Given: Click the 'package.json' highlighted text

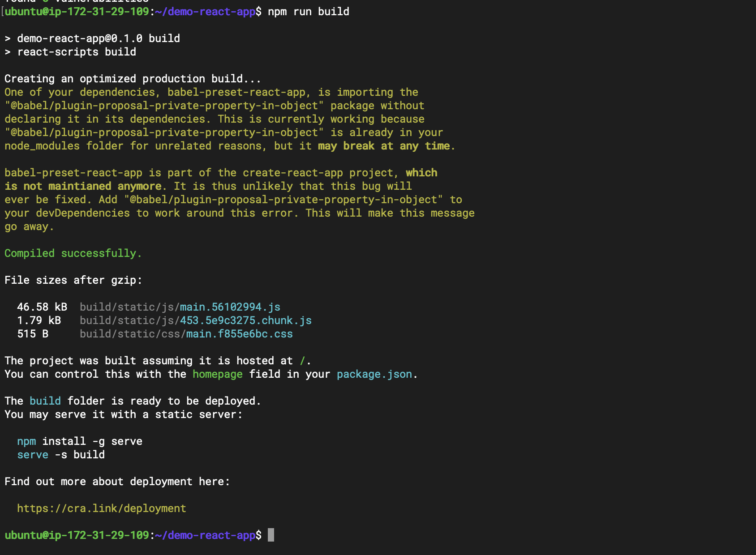Looking at the screenshot, I should click(374, 374).
